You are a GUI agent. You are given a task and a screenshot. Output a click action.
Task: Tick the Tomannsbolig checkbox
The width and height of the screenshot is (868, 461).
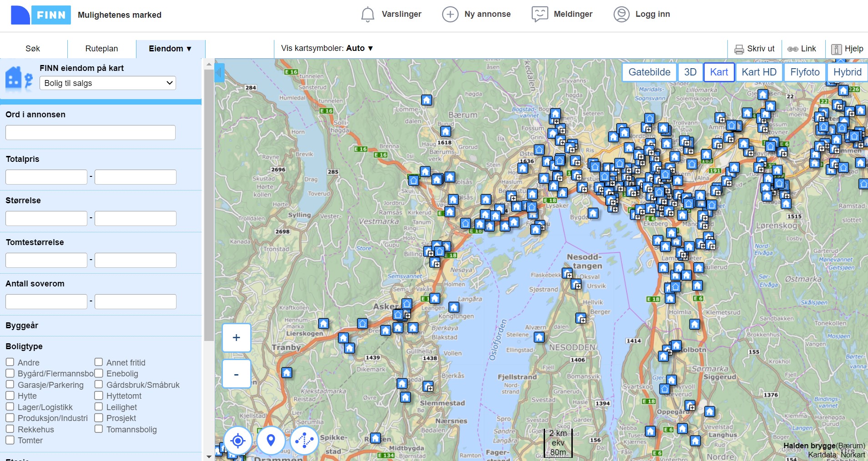(99, 429)
